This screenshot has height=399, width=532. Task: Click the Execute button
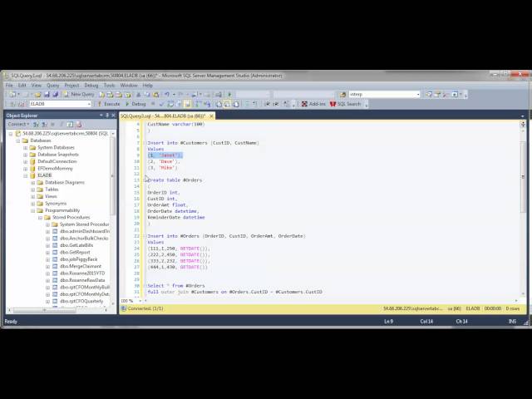click(109, 104)
